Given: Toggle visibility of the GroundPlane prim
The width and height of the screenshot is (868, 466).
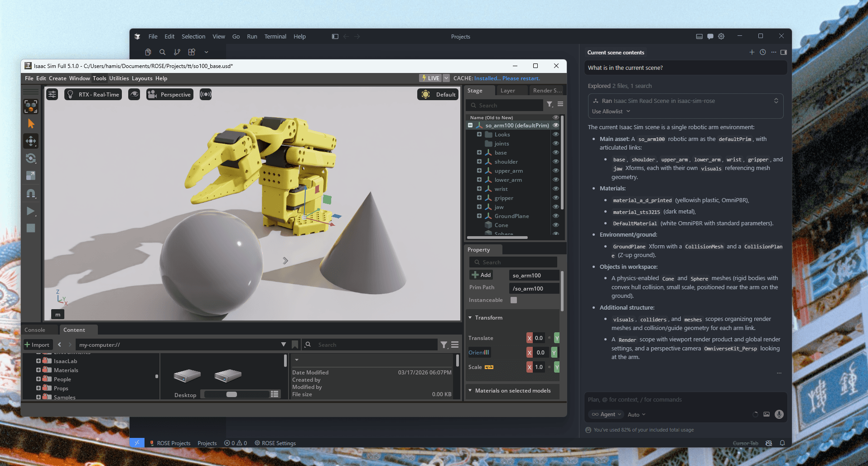Looking at the screenshot, I should point(556,216).
